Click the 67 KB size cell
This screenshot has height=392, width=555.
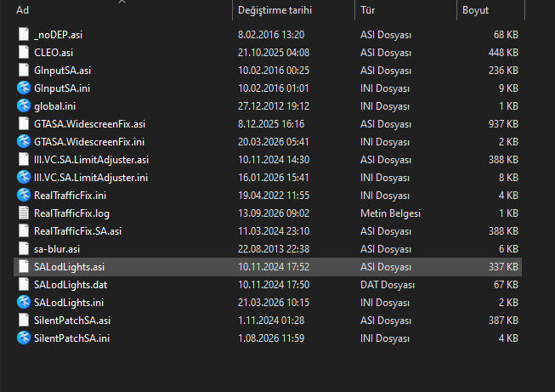pyautogui.click(x=506, y=285)
